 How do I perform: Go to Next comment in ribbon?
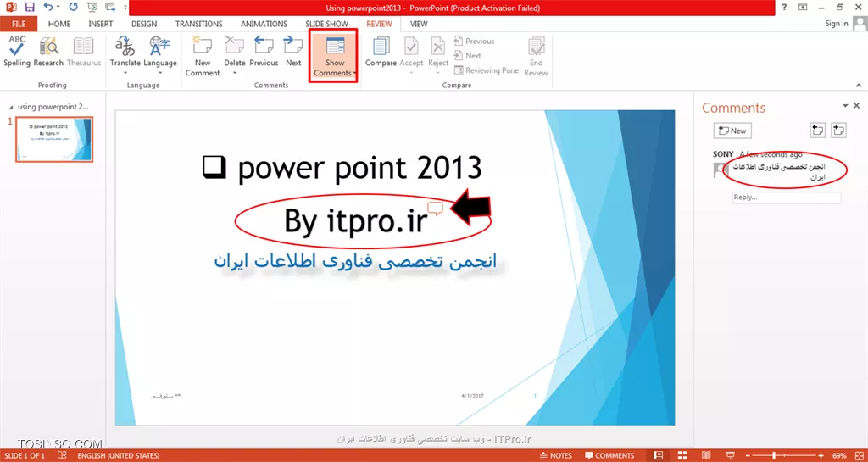pyautogui.click(x=293, y=52)
